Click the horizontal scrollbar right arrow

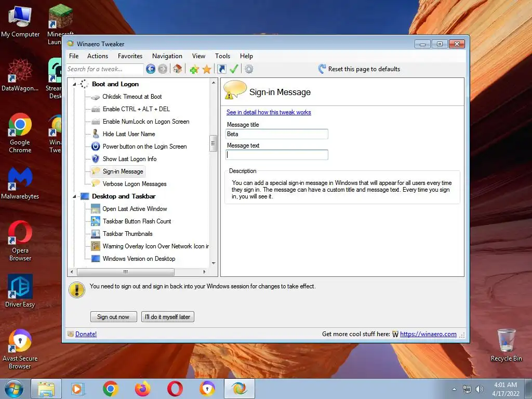pyautogui.click(x=204, y=272)
